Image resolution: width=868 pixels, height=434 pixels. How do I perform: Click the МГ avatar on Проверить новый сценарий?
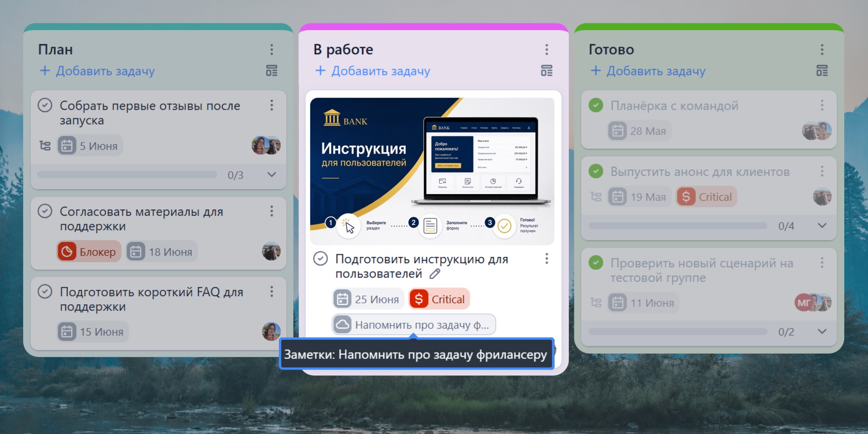tap(804, 303)
